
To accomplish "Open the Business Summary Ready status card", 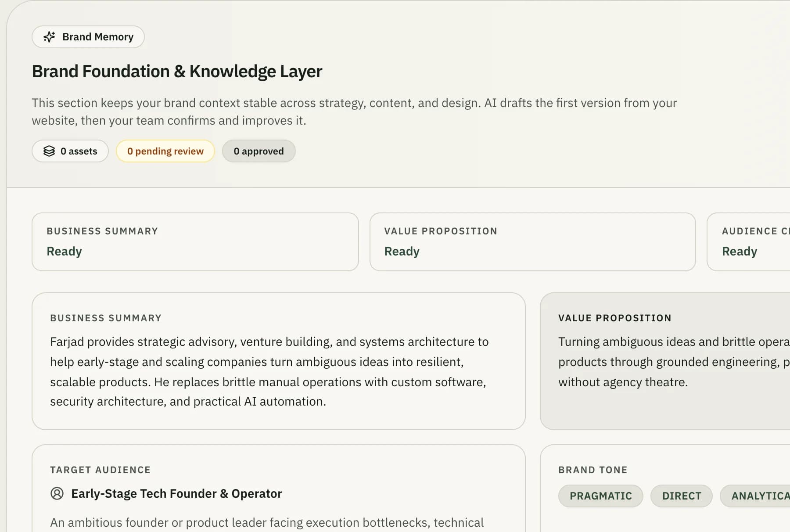I will pos(195,242).
